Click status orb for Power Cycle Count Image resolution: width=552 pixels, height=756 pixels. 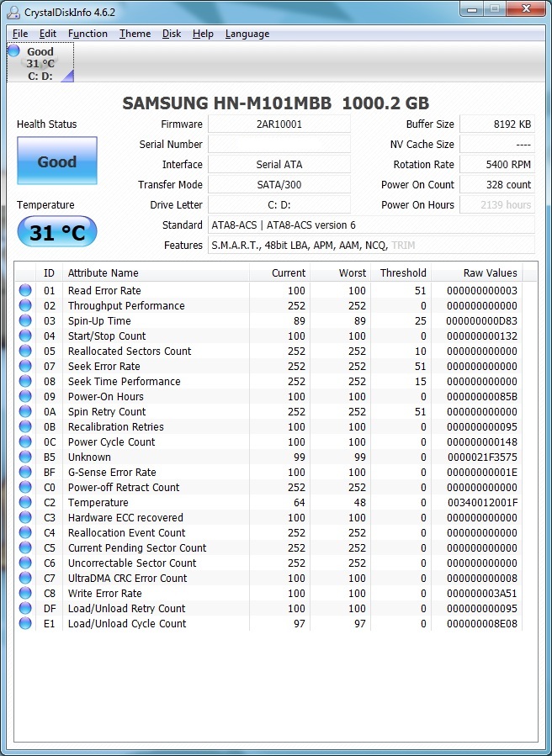click(25, 441)
